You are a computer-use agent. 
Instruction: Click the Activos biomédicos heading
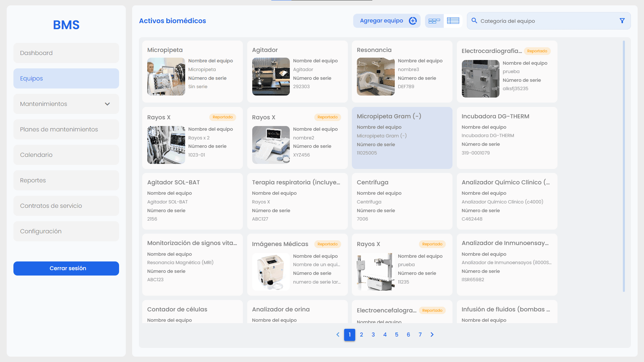click(x=172, y=21)
